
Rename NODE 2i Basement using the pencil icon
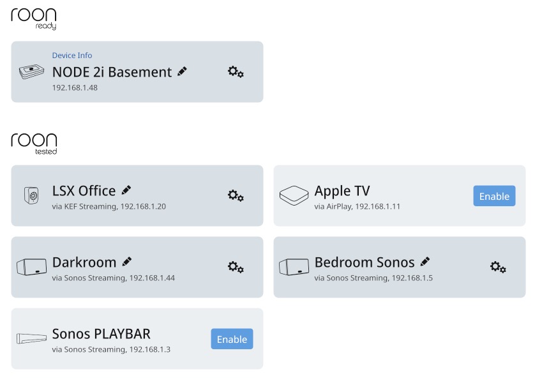coord(181,72)
